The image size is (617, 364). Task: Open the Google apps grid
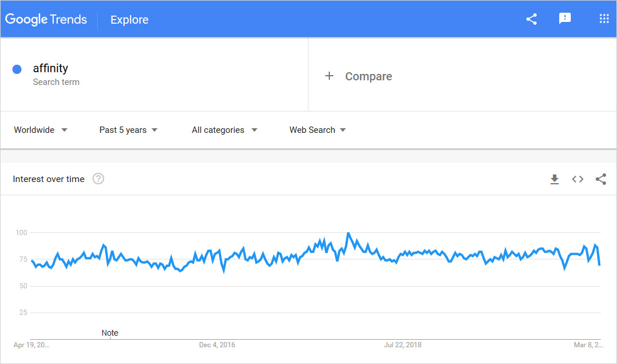(x=604, y=19)
